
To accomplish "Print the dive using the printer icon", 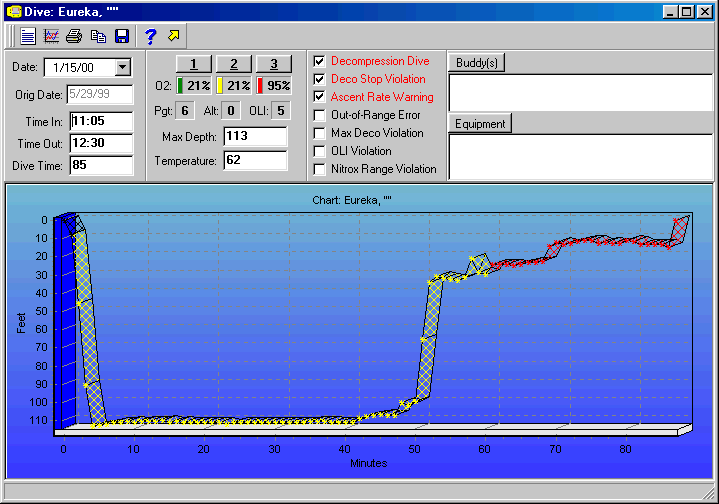I will point(75,36).
